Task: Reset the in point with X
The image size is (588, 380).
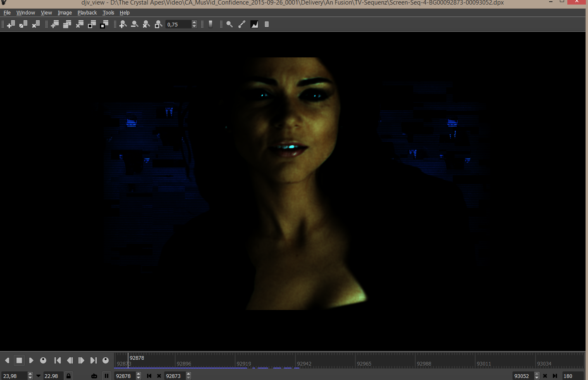Action: [x=159, y=376]
